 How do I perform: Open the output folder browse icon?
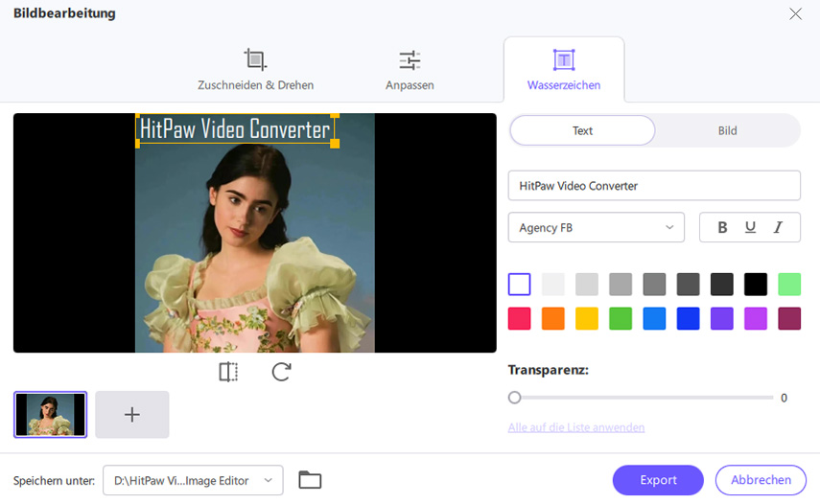click(310, 480)
